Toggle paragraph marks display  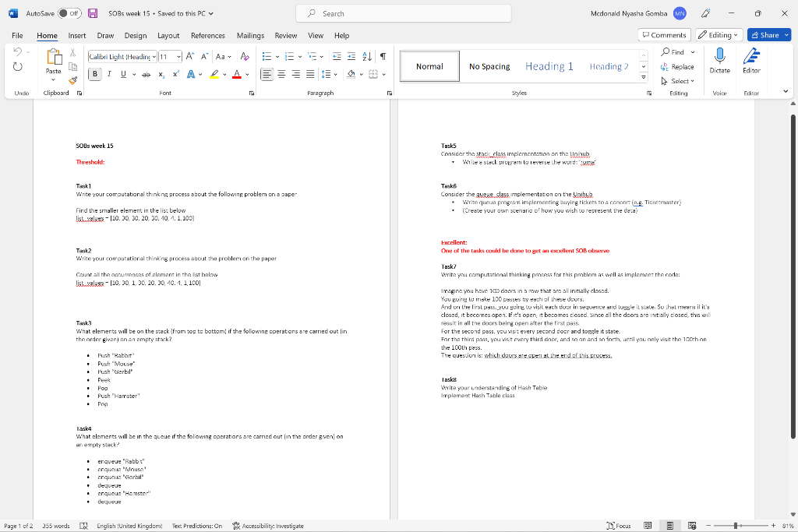383,56
